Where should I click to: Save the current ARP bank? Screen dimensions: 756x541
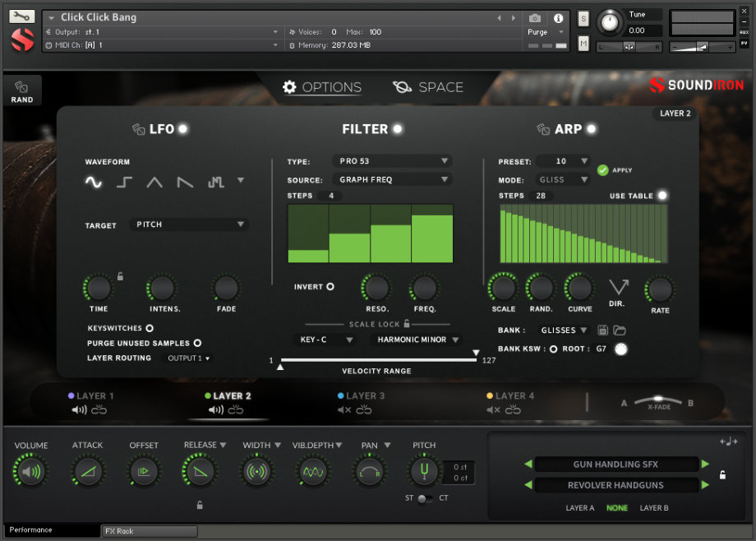[604, 330]
